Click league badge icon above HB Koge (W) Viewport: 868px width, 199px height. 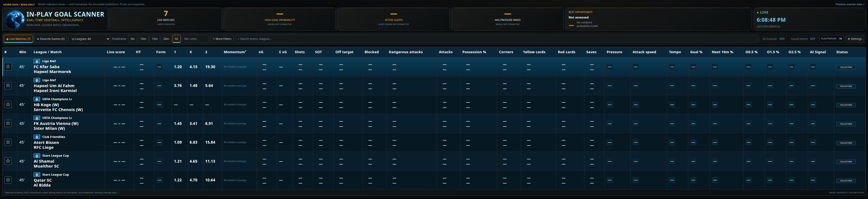click(x=37, y=99)
